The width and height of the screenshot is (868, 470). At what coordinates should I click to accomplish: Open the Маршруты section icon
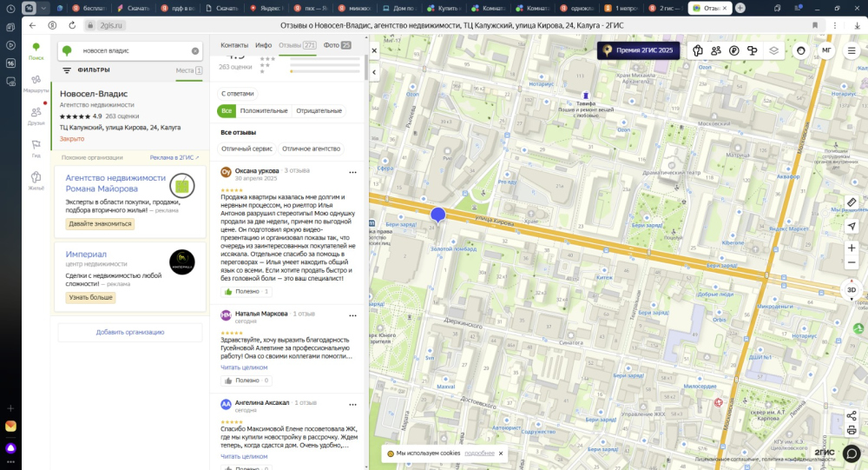(36, 80)
